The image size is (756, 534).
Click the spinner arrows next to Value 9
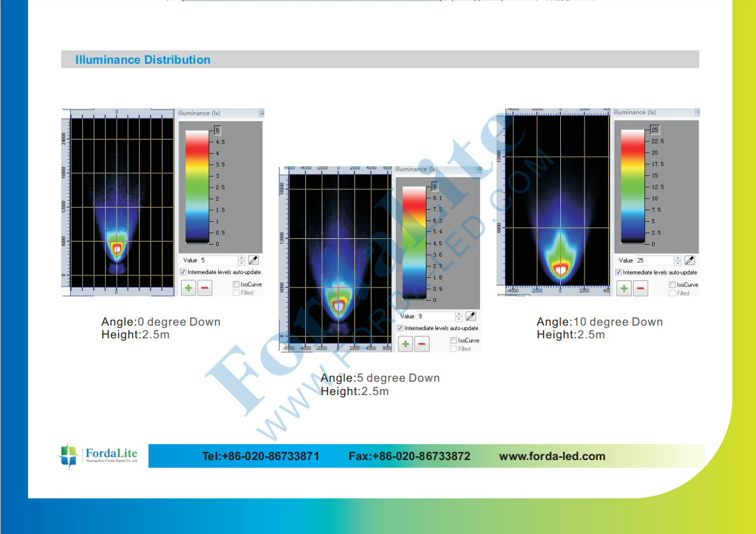(x=459, y=316)
